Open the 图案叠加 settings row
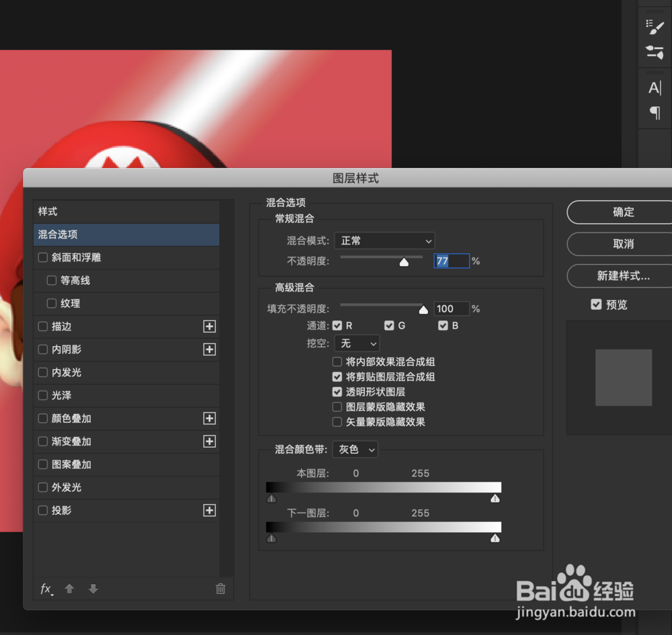 pos(126,464)
